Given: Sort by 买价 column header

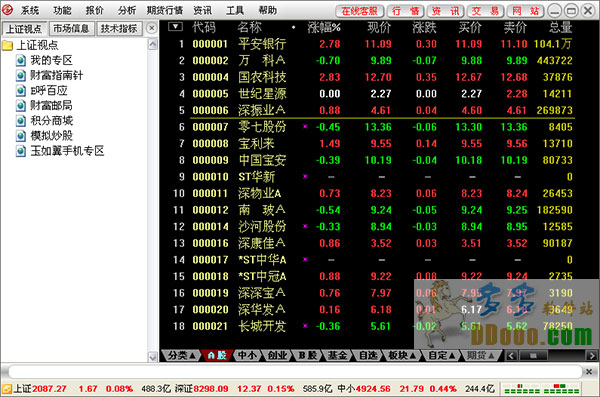Looking at the screenshot, I should coord(470,27).
